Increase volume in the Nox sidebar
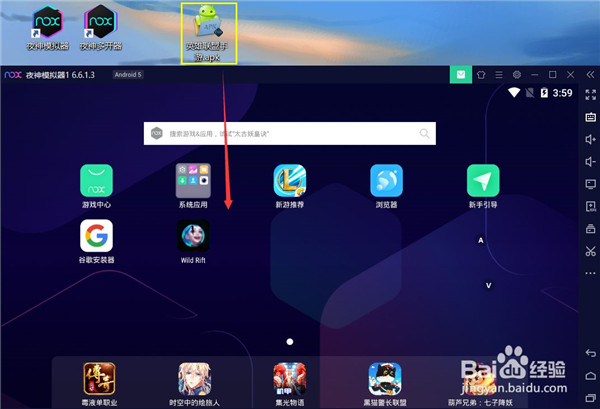Screen dimensions: 600x409 (589, 140)
